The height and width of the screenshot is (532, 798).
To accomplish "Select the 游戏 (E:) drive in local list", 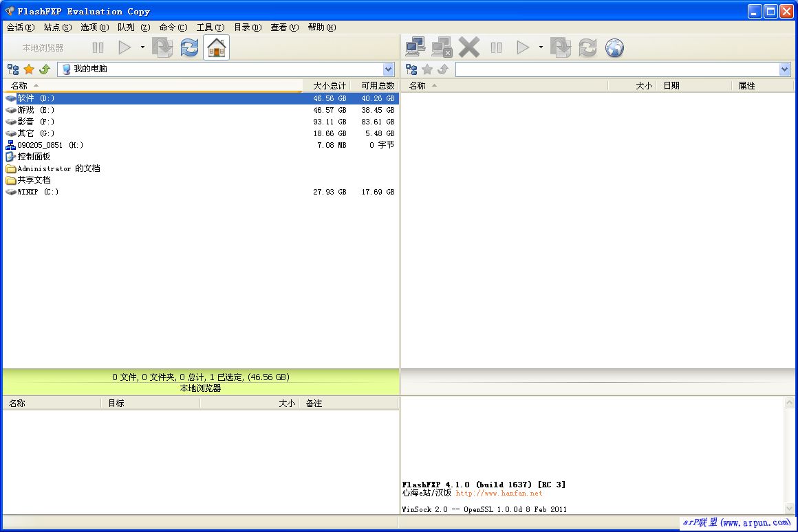I will (31, 110).
